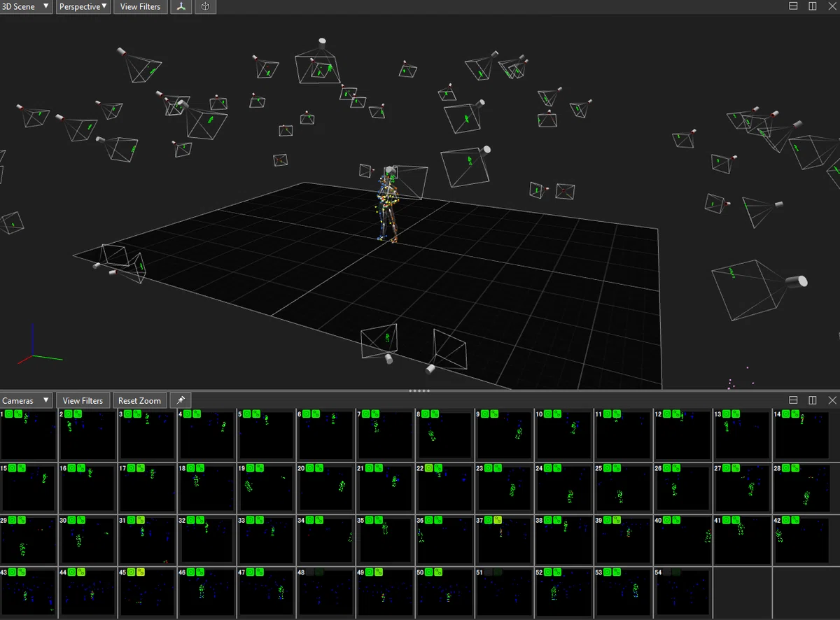Select the camera 24 view thumbnail
Screen dimensions: 840x620
pos(564,488)
